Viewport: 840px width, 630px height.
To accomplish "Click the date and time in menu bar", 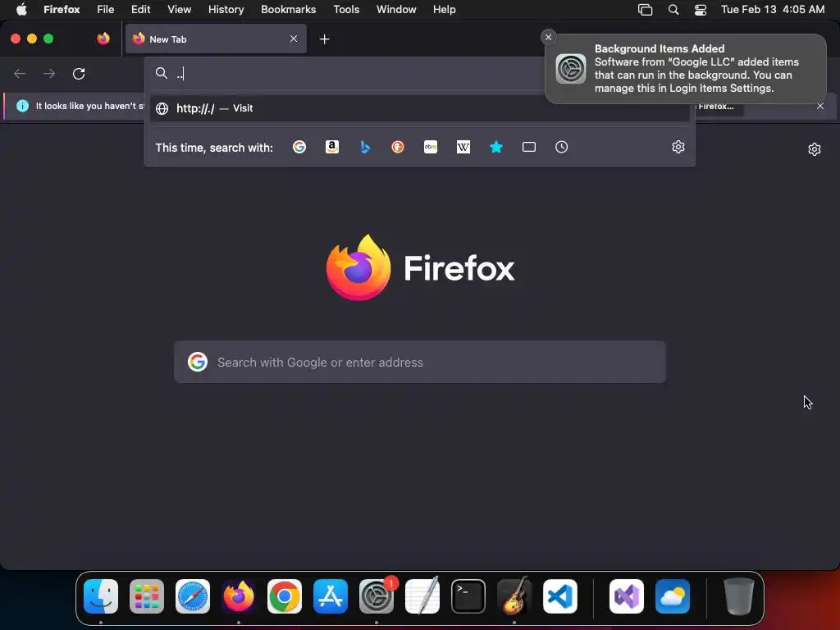I will (x=773, y=9).
